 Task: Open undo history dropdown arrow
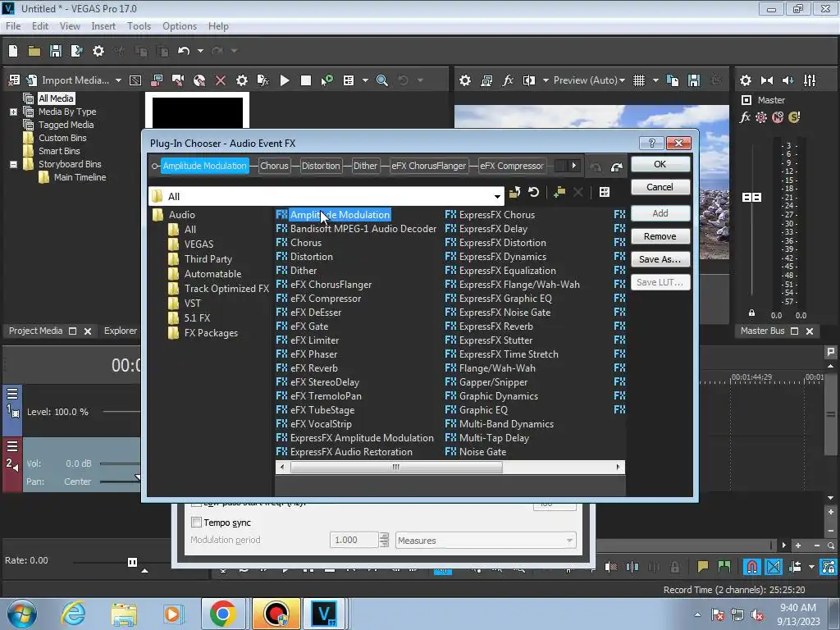[x=200, y=51]
